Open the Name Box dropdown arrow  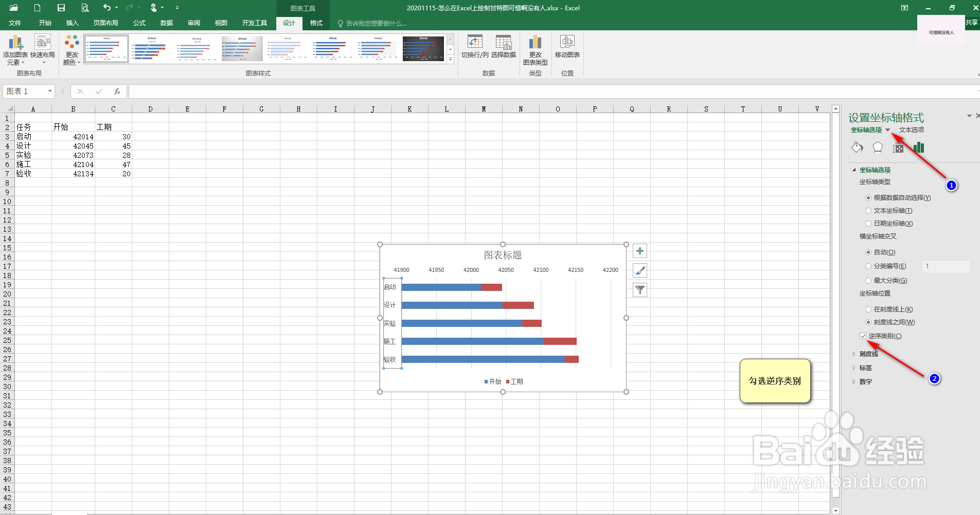(50, 91)
